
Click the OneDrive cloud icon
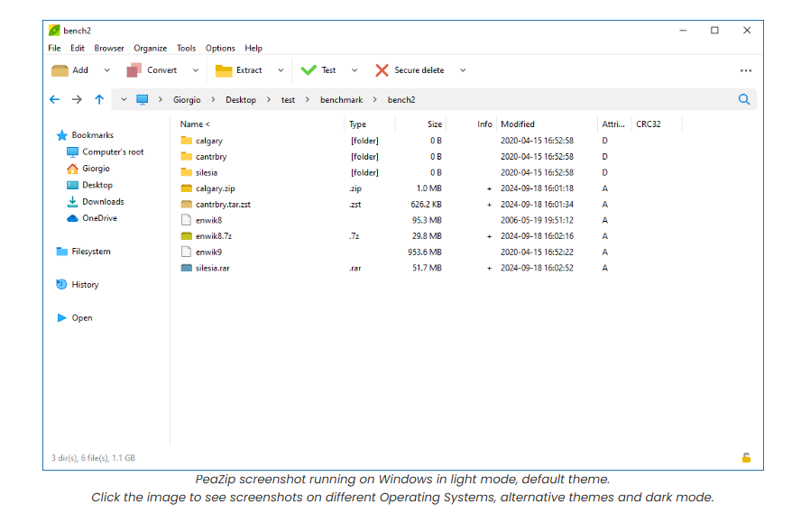72,218
